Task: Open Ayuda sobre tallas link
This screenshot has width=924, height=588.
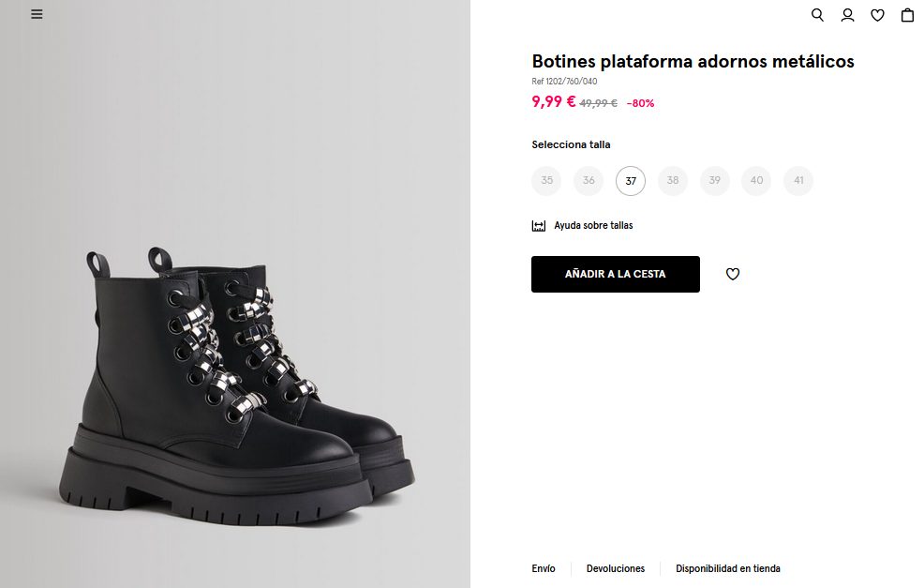Action: pos(593,226)
